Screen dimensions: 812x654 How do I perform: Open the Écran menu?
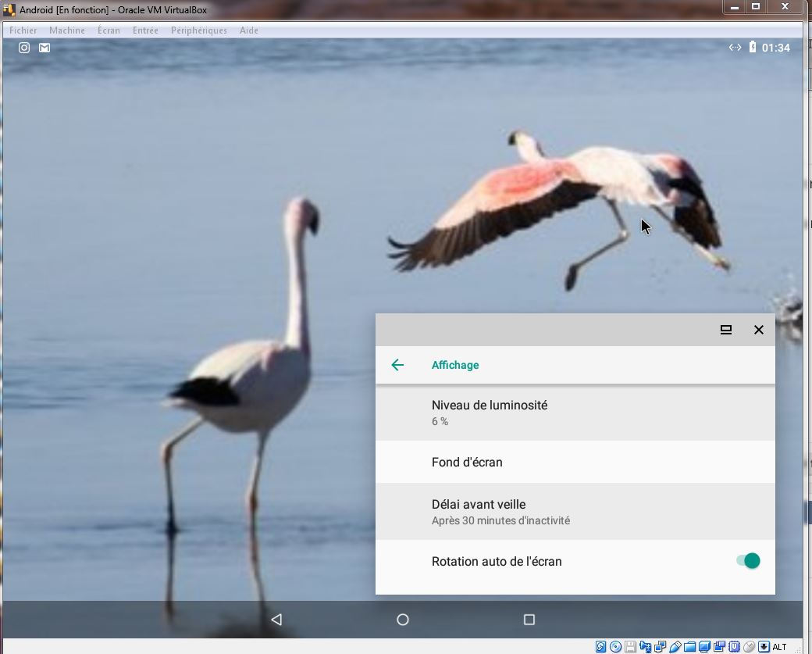coord(109,30)
